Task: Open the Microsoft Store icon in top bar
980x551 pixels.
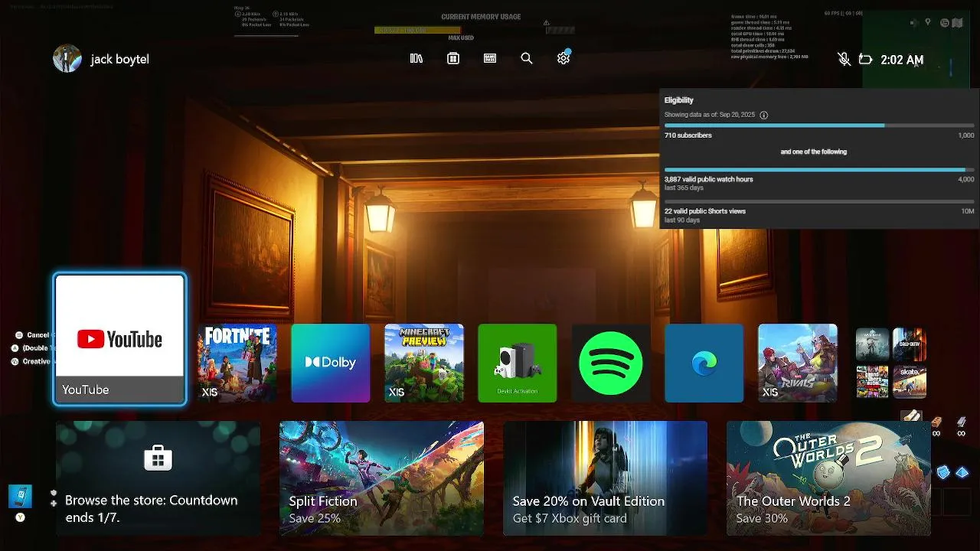Action: (453, 58)
